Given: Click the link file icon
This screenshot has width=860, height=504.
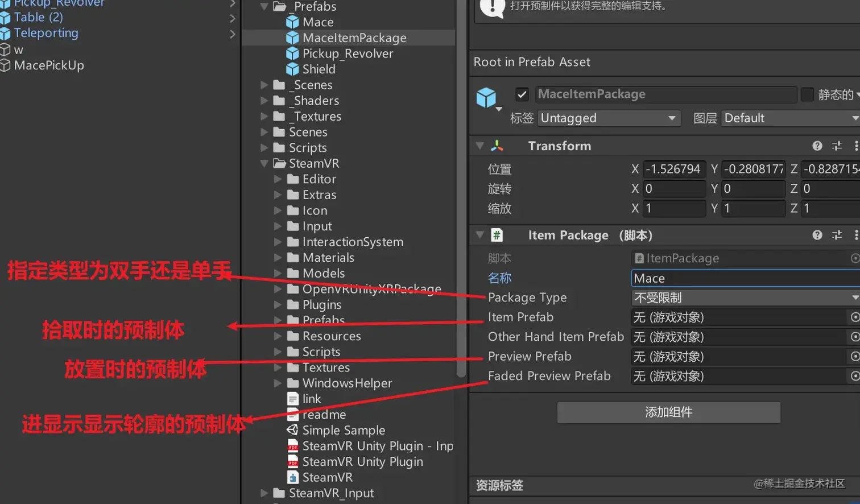Looking at the screenshot, I should pos(292,399).
